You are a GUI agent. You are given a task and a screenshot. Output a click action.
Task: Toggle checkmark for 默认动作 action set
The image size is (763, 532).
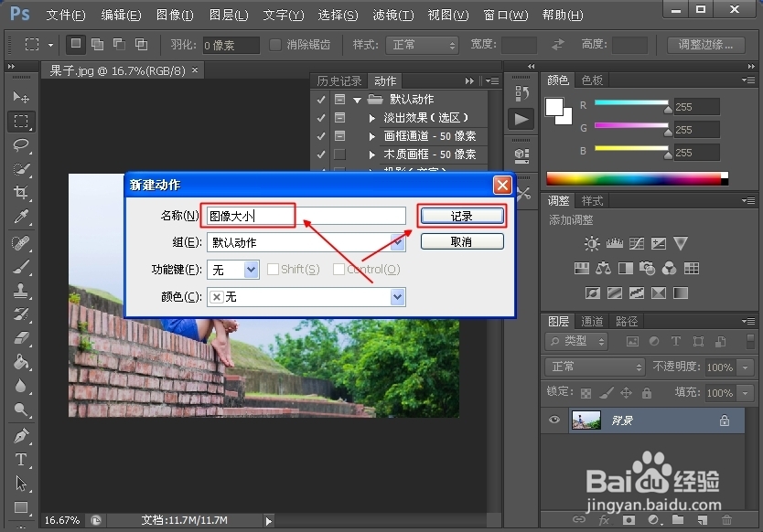coord(321,100)
